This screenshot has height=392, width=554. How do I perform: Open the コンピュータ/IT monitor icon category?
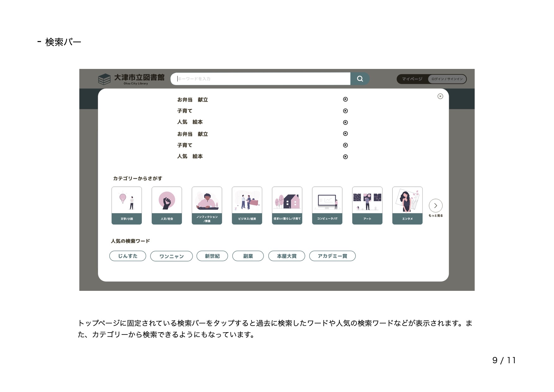[327, 205]
